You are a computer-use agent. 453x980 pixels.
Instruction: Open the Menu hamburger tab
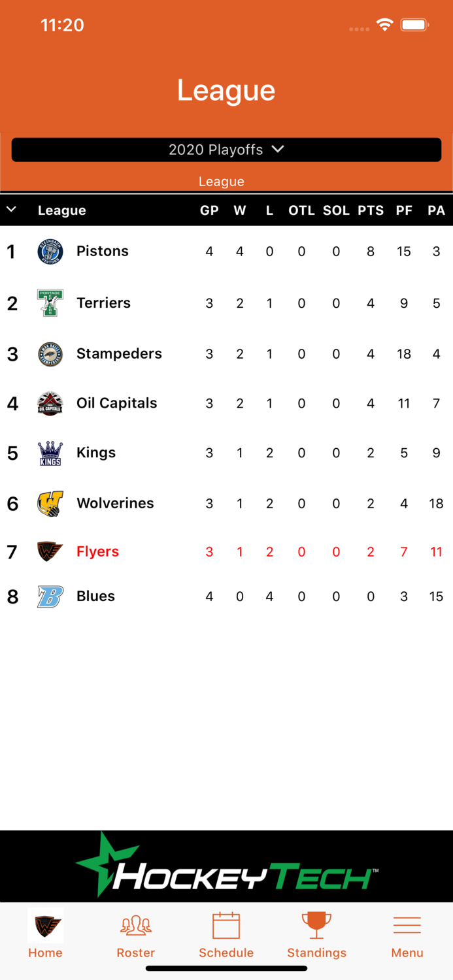pyautogui.click(x=407, y=935)
